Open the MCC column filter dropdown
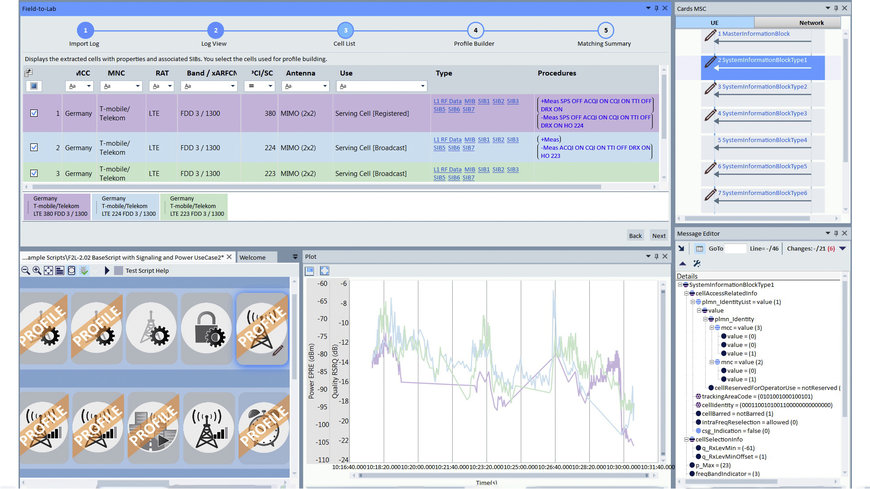Viewport: 870px width, 489px height. (88, 86)
